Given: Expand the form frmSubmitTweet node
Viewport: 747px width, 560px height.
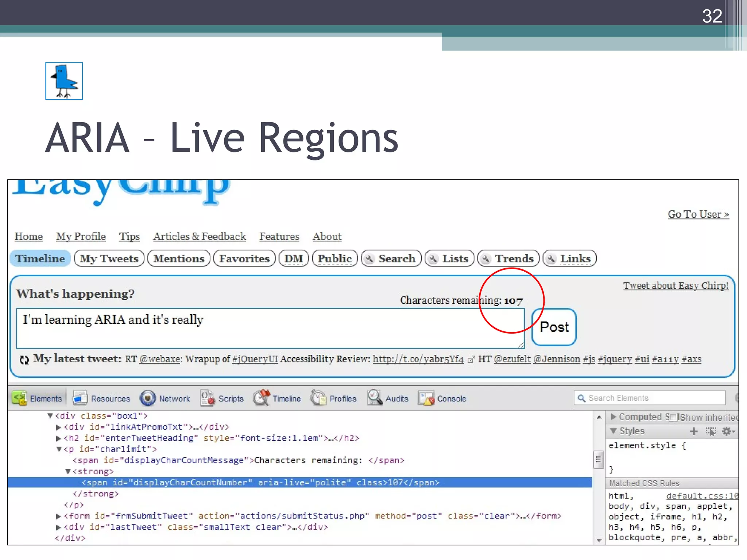Looking at the screenshot, I should (x=58, y=516).
